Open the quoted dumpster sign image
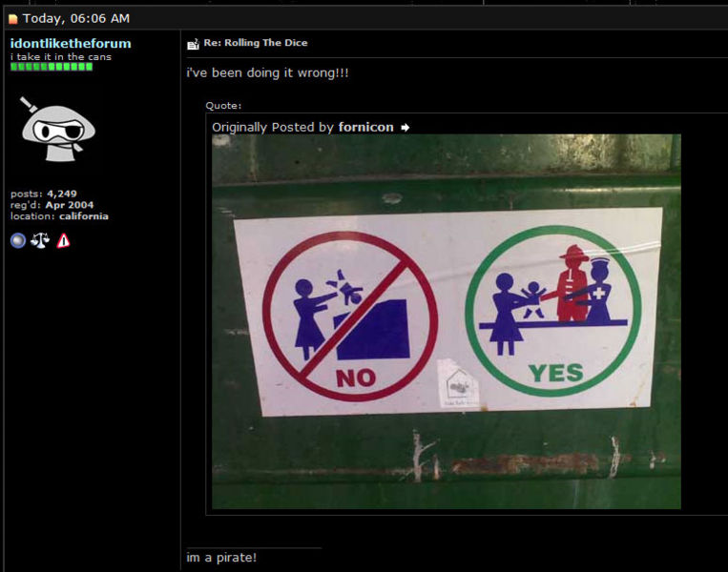Screen dimensions: 728x572 point(447,321)
